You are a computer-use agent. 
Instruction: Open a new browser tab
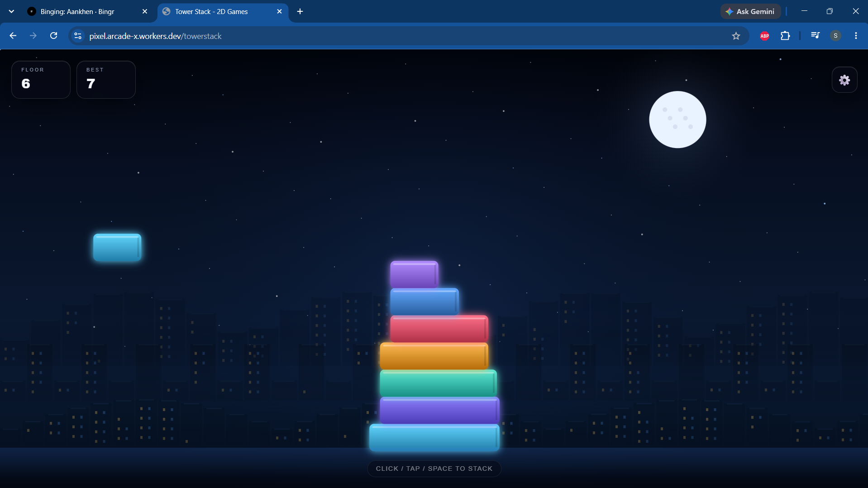pos(300,11)
